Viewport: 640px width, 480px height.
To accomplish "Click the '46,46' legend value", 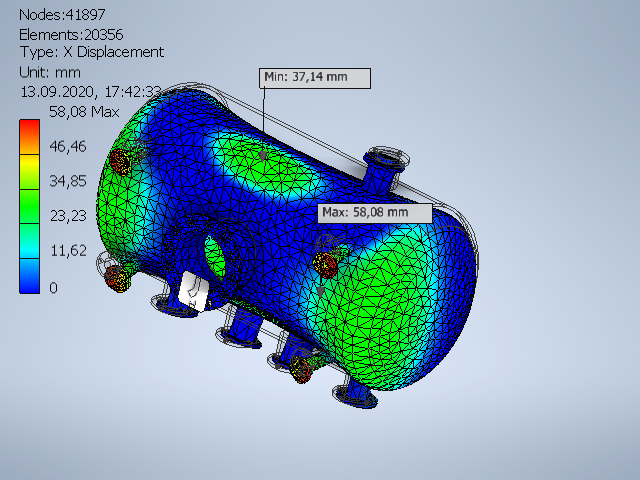I will click(x=68, y=146).
